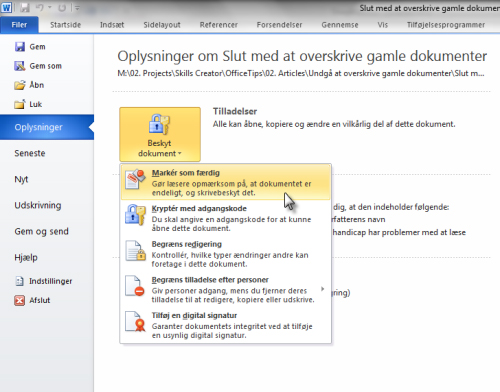Click the Begræns redigering document lock icon
This screenshot has width=500, height=392.
[135, 251]
